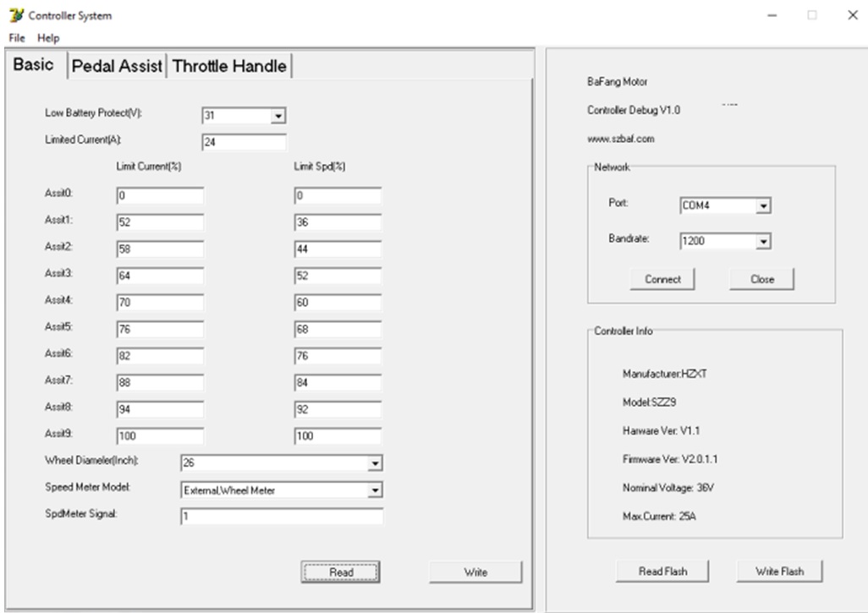Image resolution: width=868 pixels, height=613 pixels.
Task: Click the Write Flash button
Action: tap(779, 571)
